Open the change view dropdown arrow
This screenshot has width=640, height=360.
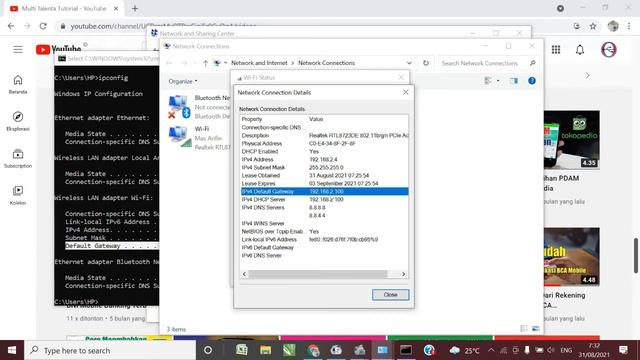[498, 81]
